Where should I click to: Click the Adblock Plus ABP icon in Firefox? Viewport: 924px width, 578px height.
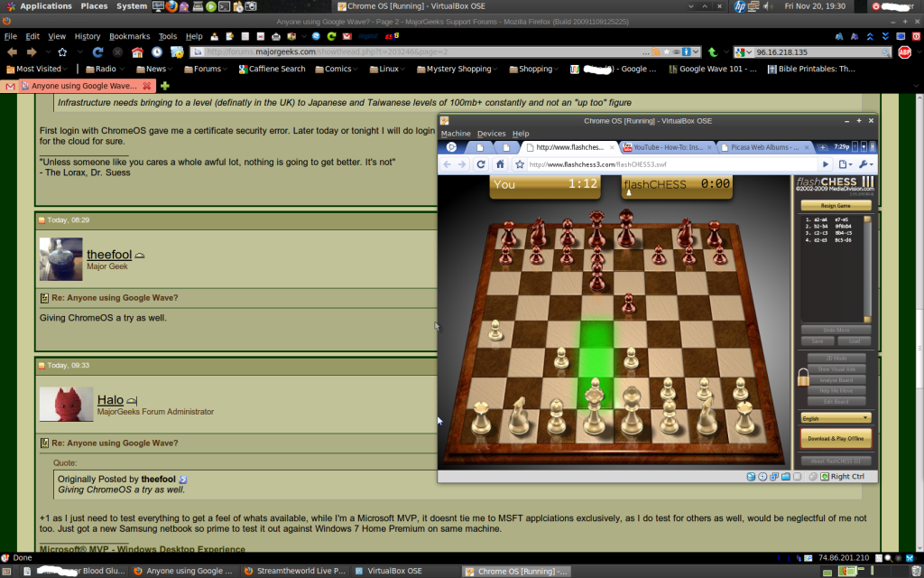point(904,51)
